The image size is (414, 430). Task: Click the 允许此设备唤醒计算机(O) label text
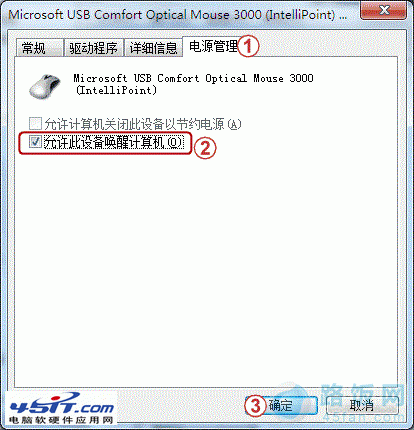pos(114,143)
